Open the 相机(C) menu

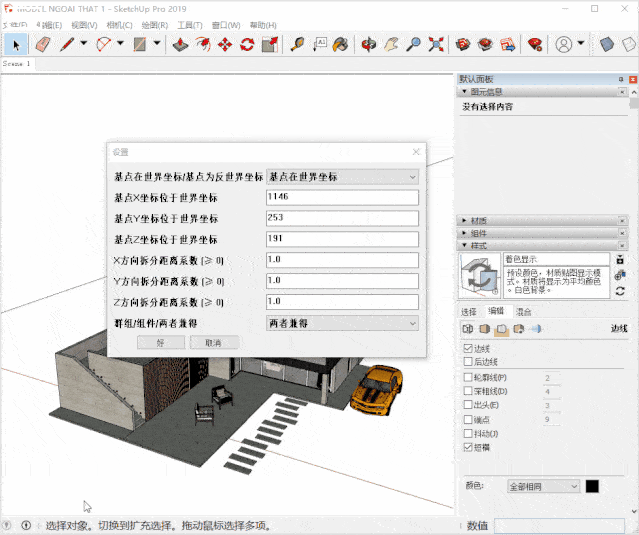click(119, 25)
